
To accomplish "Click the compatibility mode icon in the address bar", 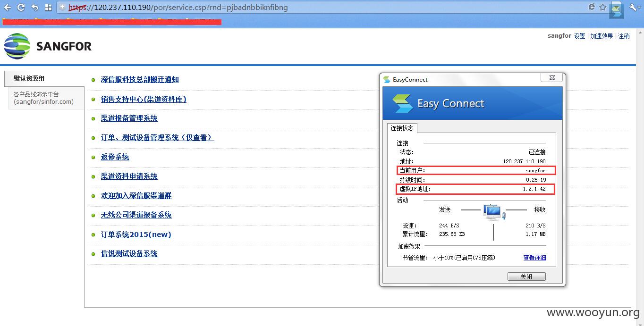I will [x=592, y=7].
